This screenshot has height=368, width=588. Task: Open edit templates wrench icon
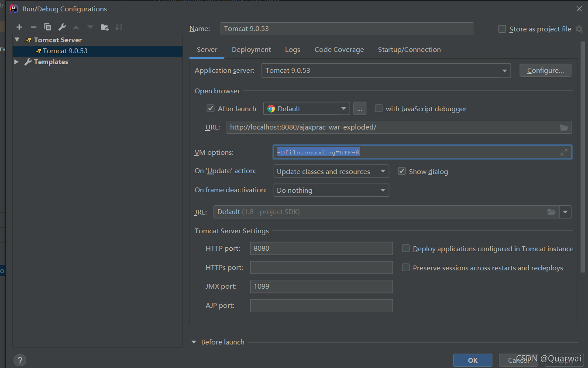tap(62, 27)
